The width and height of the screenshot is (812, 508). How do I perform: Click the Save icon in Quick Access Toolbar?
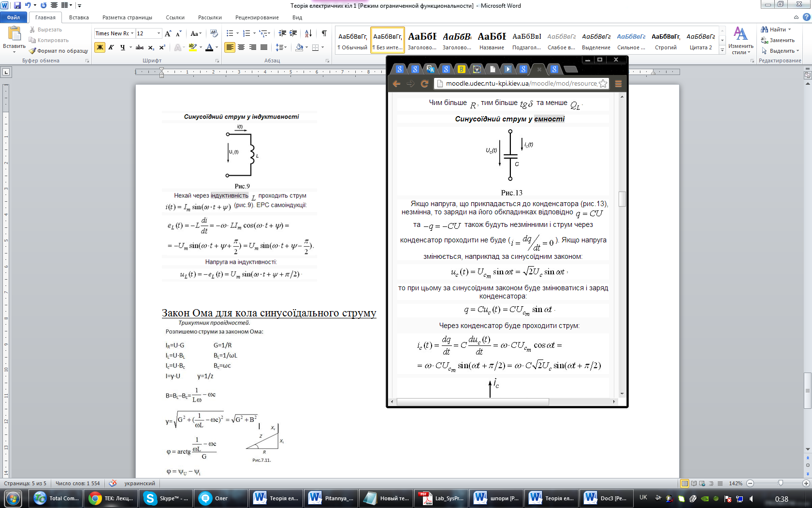pos(17,5)
